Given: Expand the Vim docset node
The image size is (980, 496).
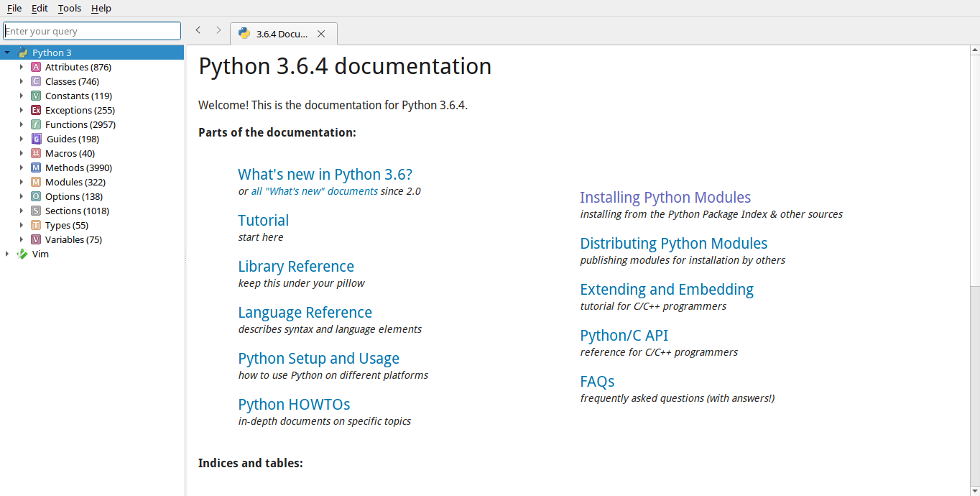Looking at the screenshot, I should (x=7, y=254).
